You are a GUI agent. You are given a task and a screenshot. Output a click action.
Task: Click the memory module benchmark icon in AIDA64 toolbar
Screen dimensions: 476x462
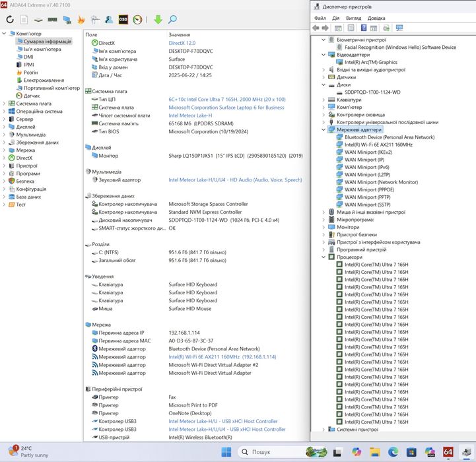pyautogui.click(x=52, y=20)
